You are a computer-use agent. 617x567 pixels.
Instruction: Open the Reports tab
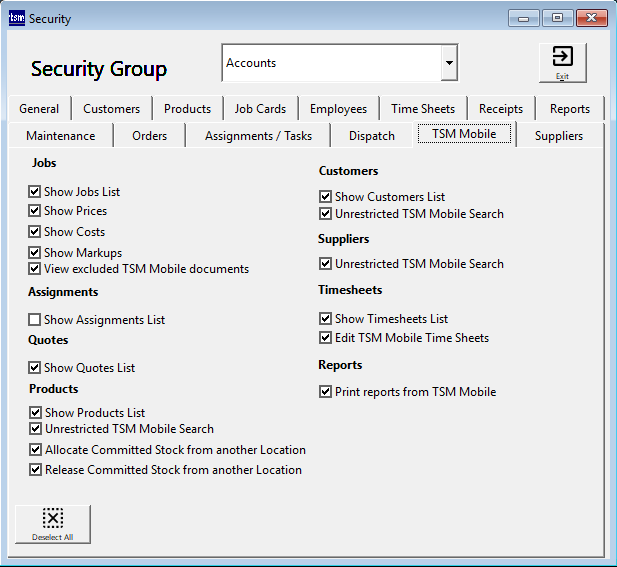[570, 109]
